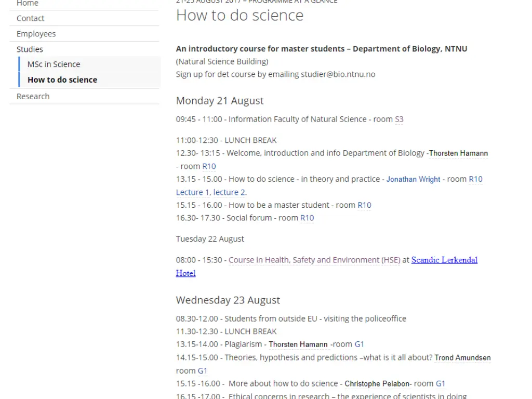
Task: Click the (Natural Science Building) text
Action: pos(222,61)
